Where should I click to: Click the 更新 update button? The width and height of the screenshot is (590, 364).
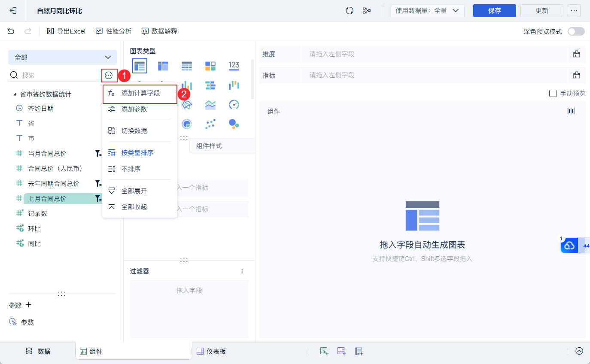[542, 11]
